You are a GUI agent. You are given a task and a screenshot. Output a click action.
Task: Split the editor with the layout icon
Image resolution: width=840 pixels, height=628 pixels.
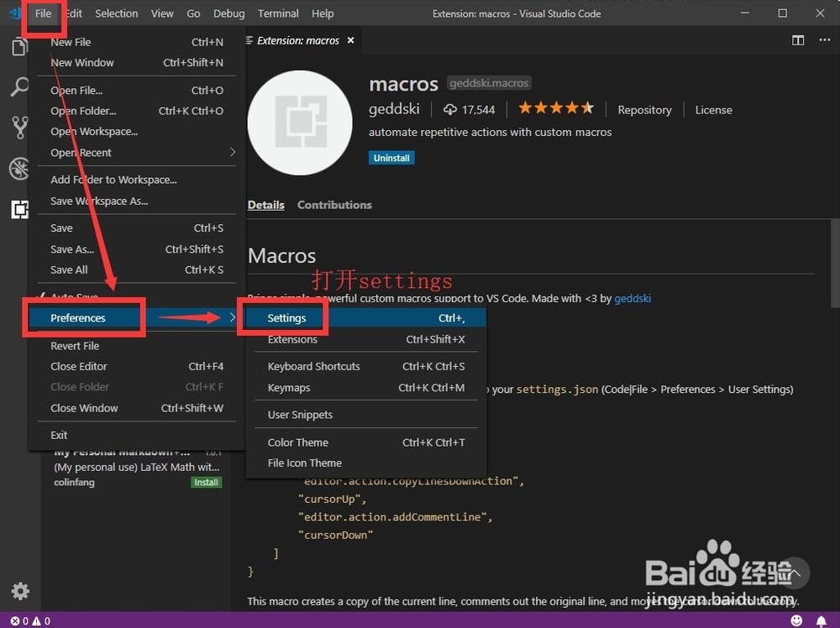click(798, 40)
